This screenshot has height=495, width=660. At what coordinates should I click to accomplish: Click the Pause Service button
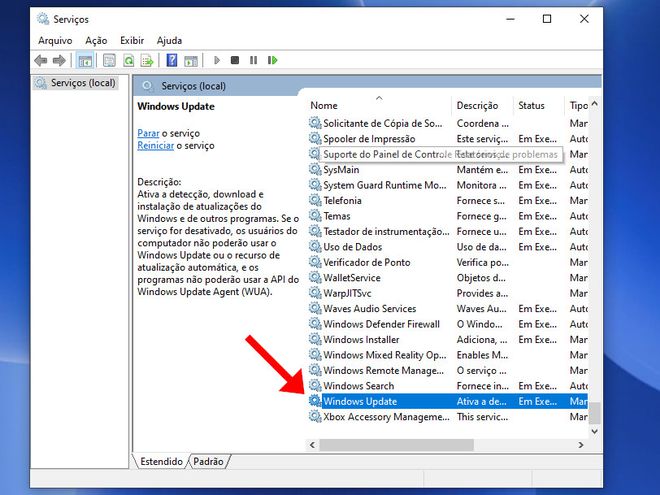(253, 60)
